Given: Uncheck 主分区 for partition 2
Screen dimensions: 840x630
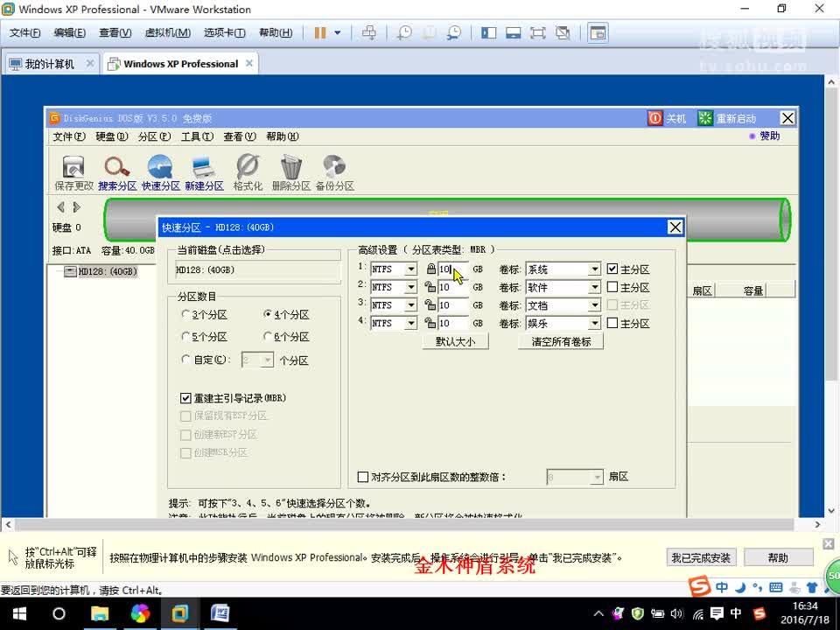Looking at the screenshot, I should [614, 286].
